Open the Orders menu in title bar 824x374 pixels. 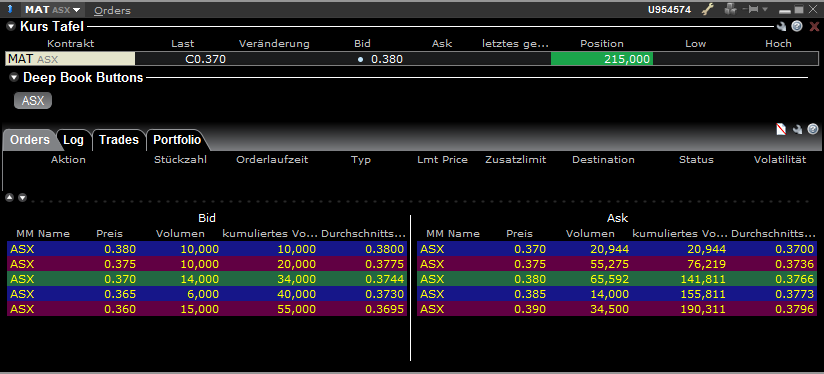click(x=112, y=10)
